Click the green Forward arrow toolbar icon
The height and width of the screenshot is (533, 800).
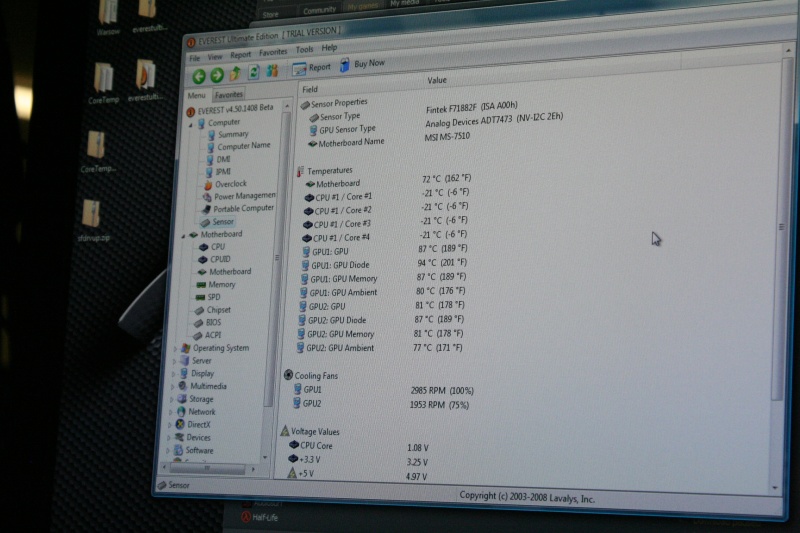coord(217,75)
